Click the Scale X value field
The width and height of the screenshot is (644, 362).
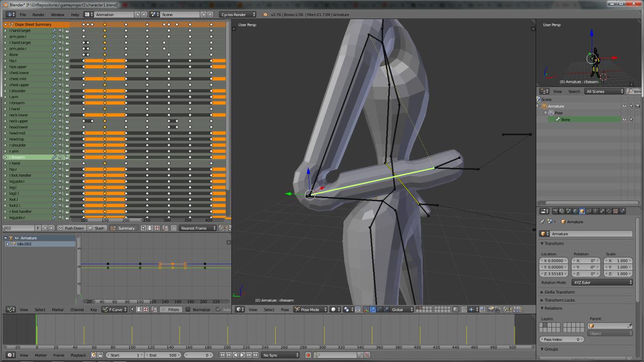[x=618, y=261]
